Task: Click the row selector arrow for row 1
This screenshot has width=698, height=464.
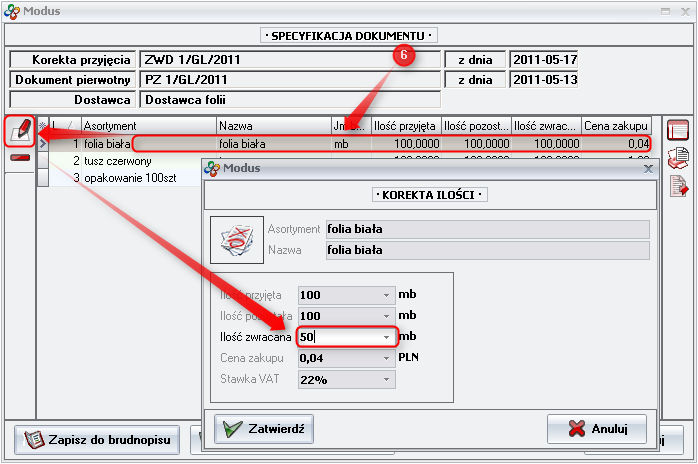Action: [x=43, y=143]
